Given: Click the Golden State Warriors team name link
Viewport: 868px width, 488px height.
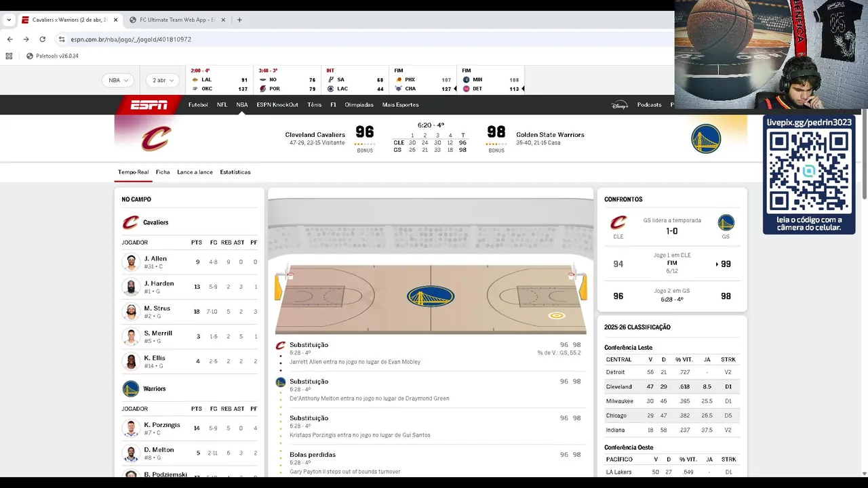Looking at the screenshot, I should pyautogui.click(x=550, y=135).
